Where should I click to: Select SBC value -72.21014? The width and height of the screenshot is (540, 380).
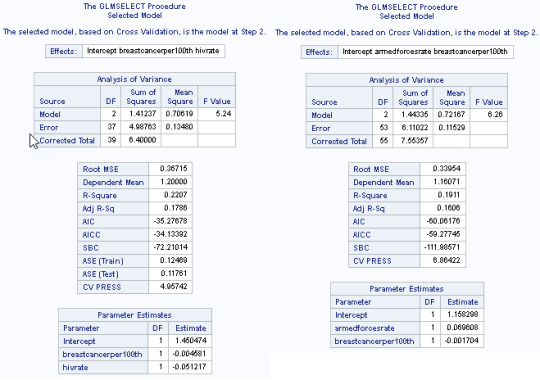click(x=170, y=247)
